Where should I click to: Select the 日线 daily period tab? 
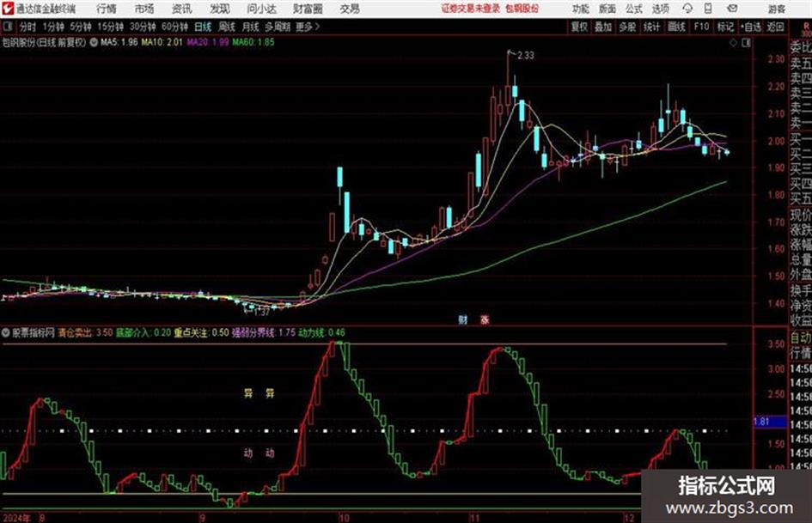tap(203, 27)
